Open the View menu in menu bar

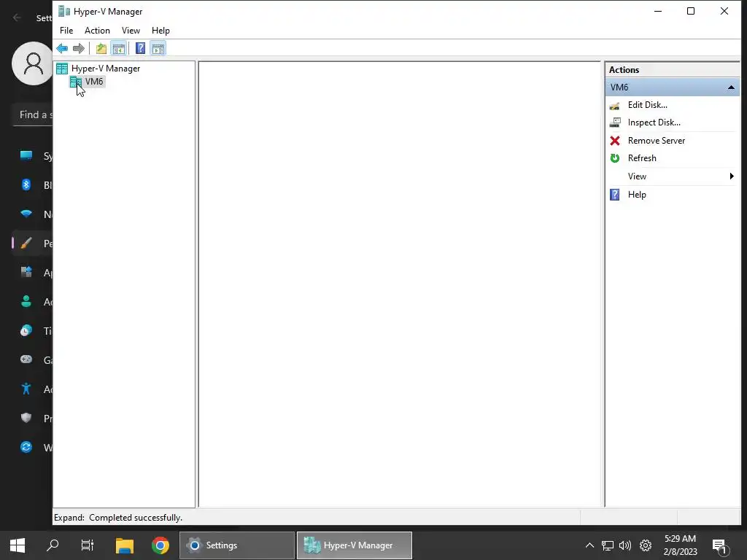coord(131,31)
